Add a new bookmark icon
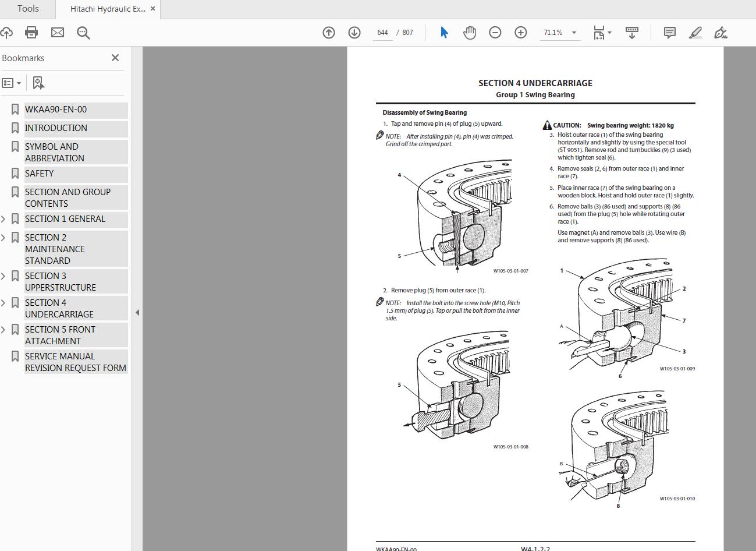The height and width of the screenshot is (551, 756). [38, 83]
